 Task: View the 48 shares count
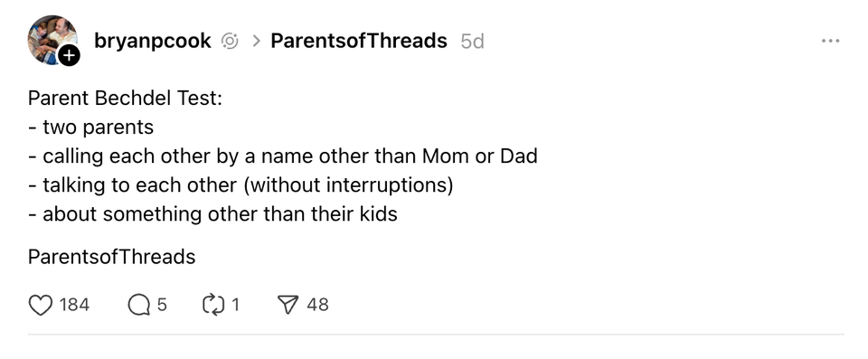[317, 305]
